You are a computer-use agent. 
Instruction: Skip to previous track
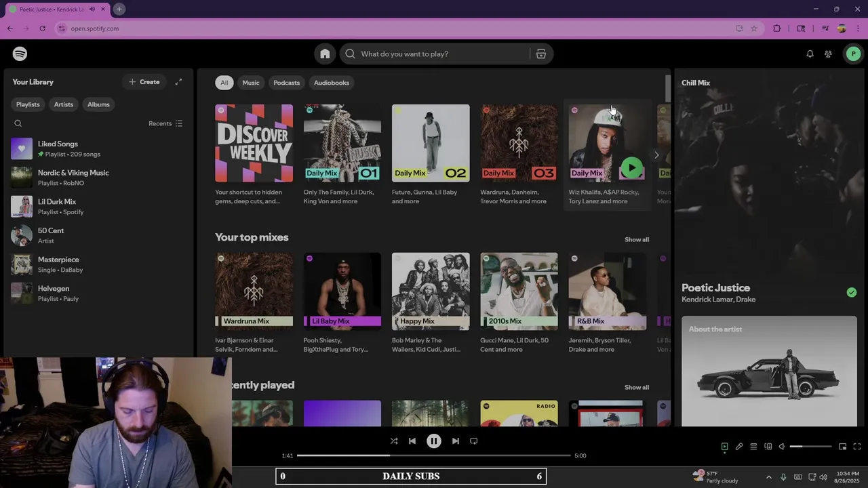412,441
